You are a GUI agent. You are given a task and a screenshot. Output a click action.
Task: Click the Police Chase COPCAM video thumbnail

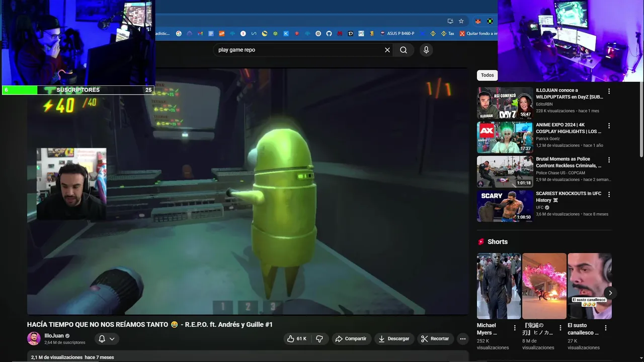click(505, 171)
